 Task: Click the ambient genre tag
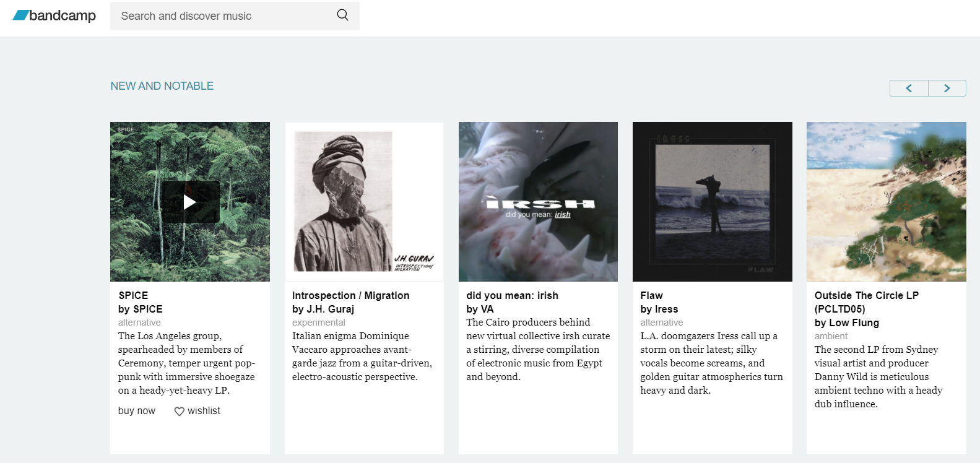tap(831, 336)
